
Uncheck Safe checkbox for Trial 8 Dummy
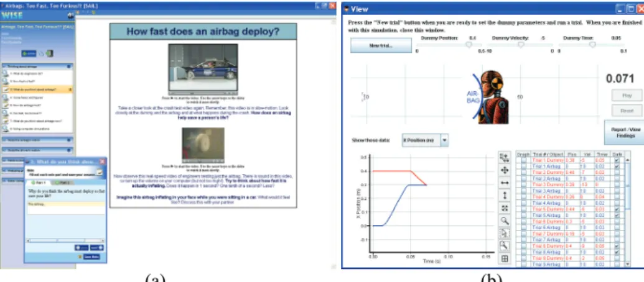(617, 245)
